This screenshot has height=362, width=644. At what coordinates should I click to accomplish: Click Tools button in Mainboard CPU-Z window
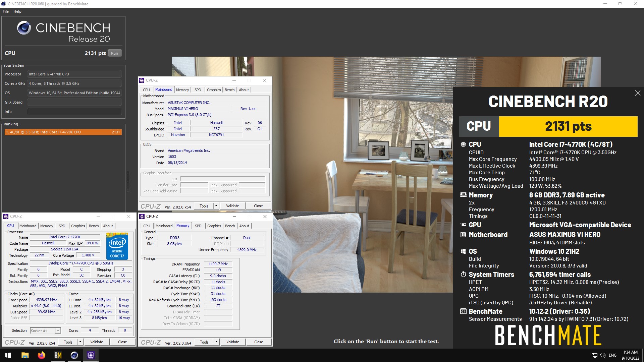(x=204, y=206)
